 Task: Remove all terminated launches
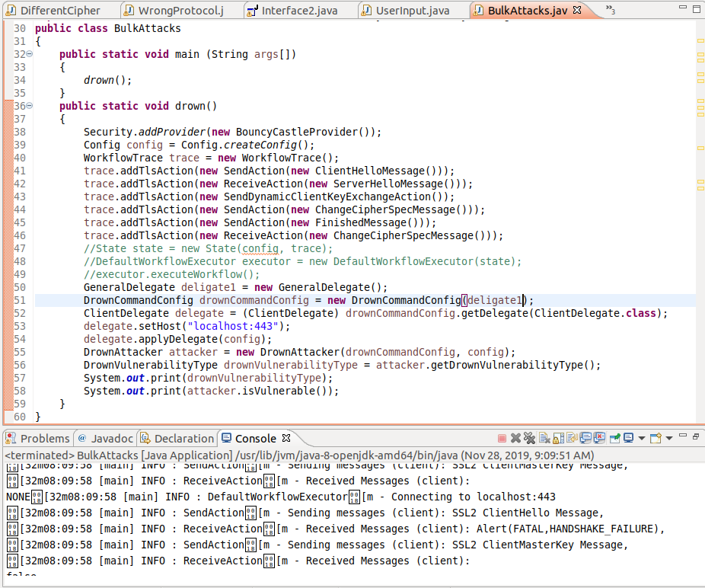pyautogui.click(x=530, y=439)
